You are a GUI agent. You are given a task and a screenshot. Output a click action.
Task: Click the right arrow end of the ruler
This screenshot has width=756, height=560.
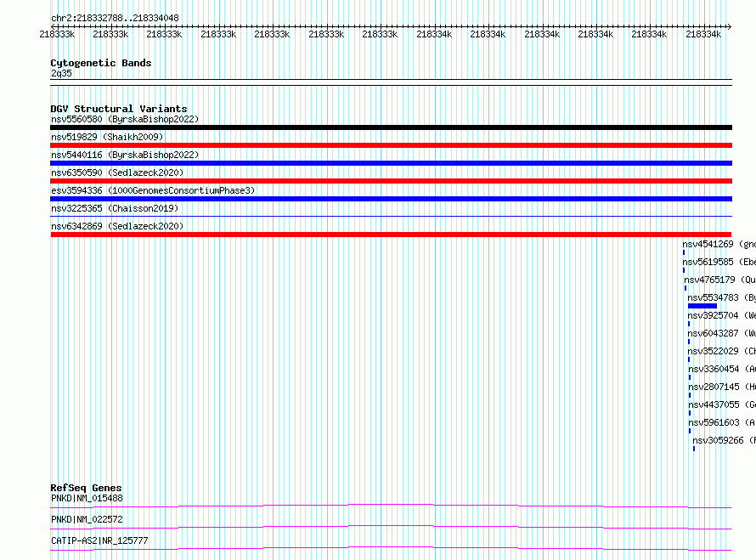click(x=729, y=26)
